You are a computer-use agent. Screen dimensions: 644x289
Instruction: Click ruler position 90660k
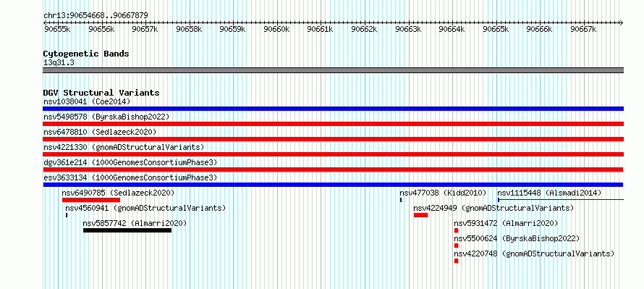coord(276,29)
